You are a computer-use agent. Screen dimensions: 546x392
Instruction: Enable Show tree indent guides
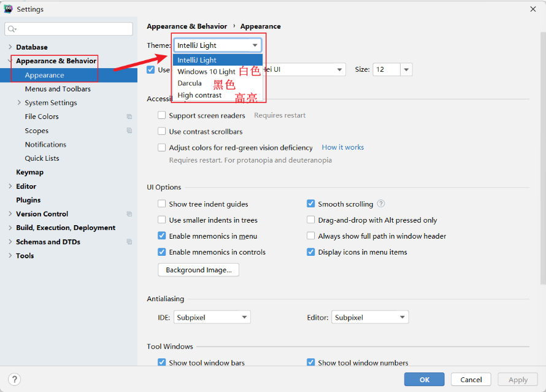(161, 204)
